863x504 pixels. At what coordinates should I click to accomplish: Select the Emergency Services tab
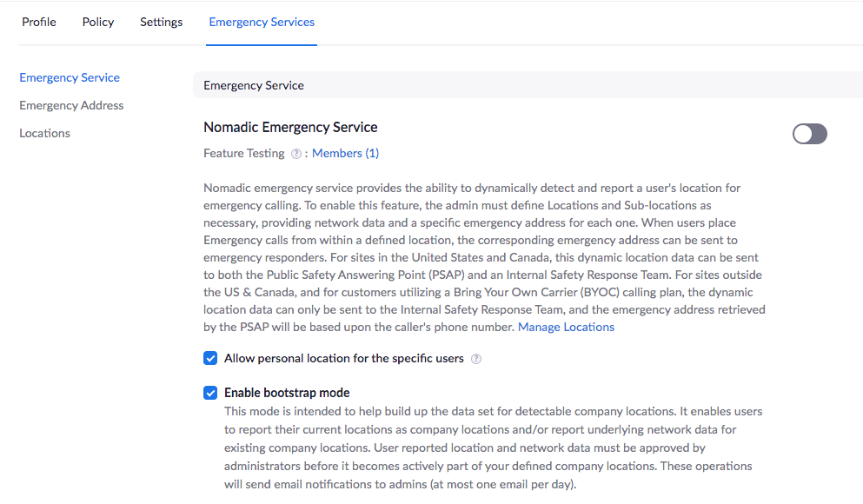pos(262,23)
